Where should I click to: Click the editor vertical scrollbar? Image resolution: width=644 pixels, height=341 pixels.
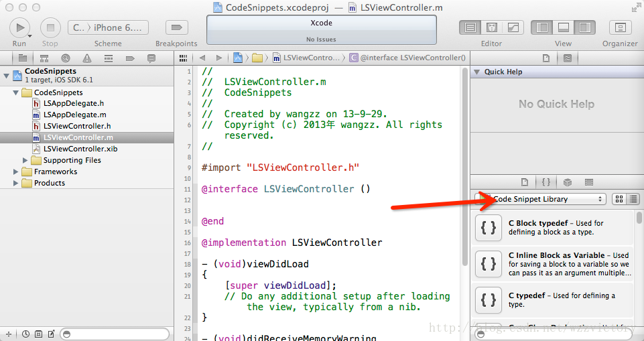click(465, 166)
